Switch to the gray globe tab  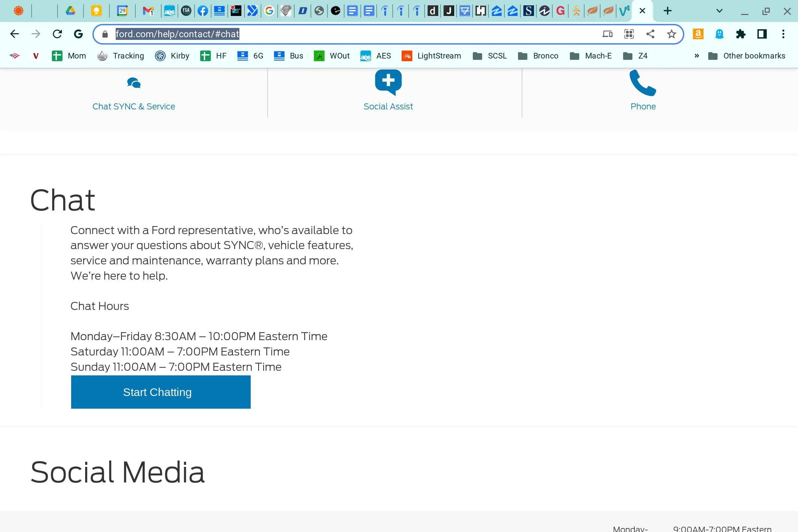pos(319,11)
